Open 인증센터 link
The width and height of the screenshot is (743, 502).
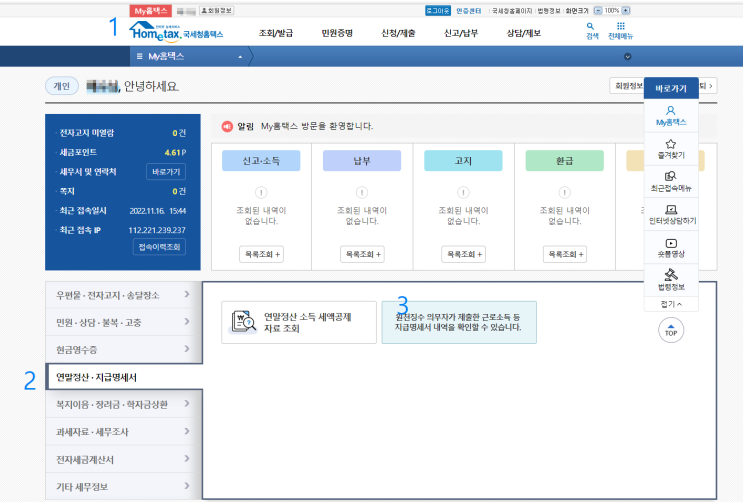click(x=468, y=10)
